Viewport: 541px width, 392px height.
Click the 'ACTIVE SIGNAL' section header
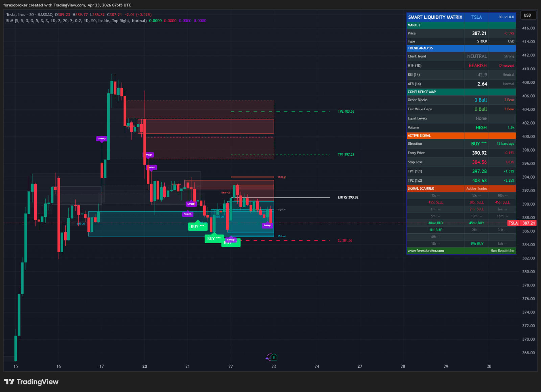click(x=419, y=136)
